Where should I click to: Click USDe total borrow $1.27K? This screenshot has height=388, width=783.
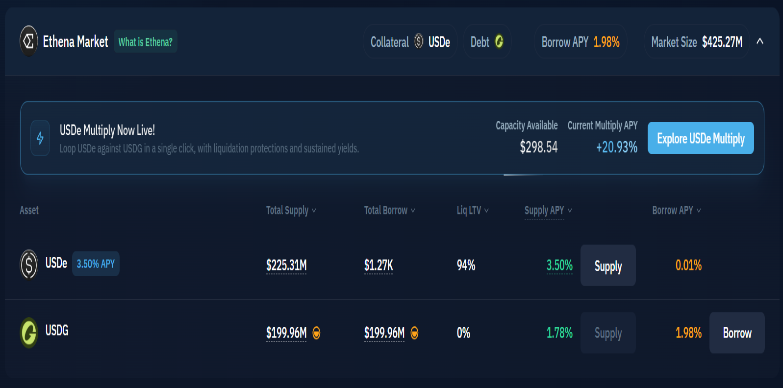[379, 266]
